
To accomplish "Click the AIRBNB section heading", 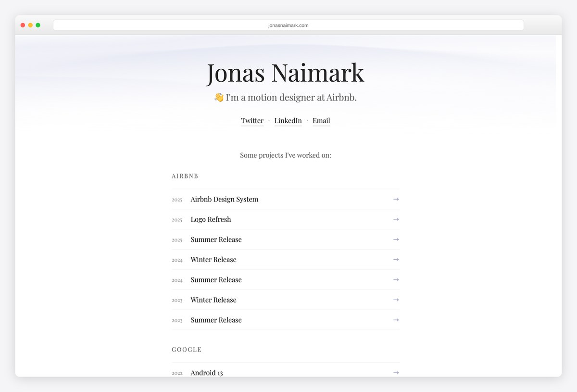I will click(x=185, y=176).
